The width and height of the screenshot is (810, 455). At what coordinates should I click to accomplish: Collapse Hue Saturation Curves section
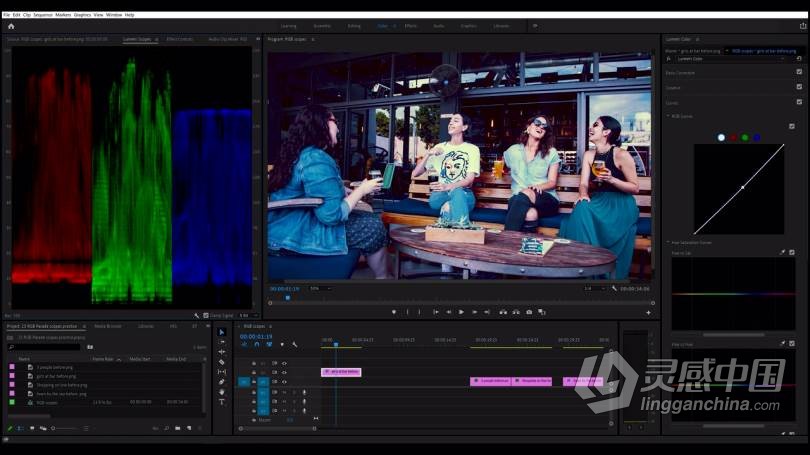pyautogui.click(x=668, y=242)
